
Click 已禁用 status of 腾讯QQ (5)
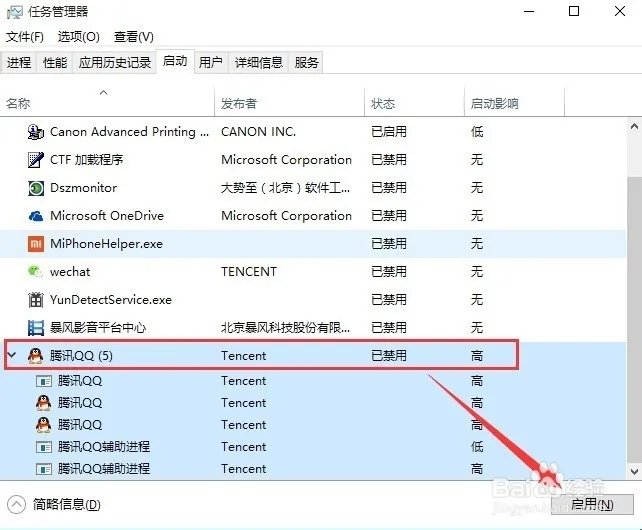pyautogui.click(x=389, y=356)
